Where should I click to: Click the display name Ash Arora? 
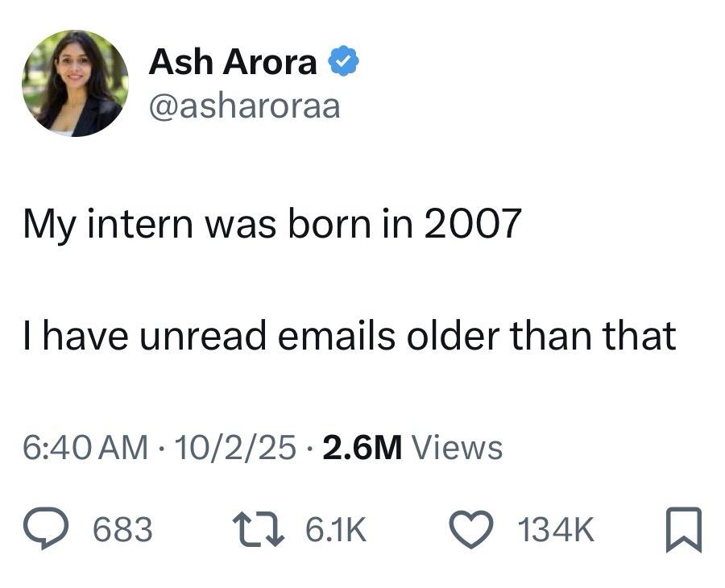tap(232, 62)
